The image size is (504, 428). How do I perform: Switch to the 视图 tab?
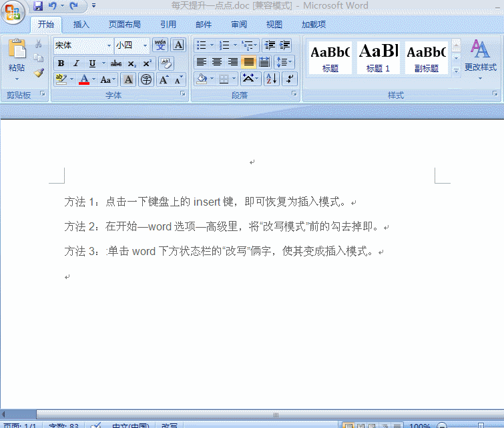click(x=274, y=25)
